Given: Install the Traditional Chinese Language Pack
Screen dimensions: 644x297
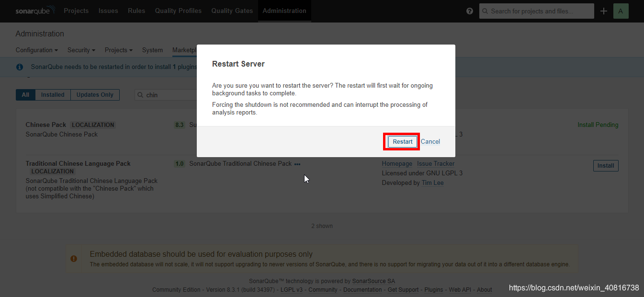Looking at the screenshot, I should tap(606, 166).
